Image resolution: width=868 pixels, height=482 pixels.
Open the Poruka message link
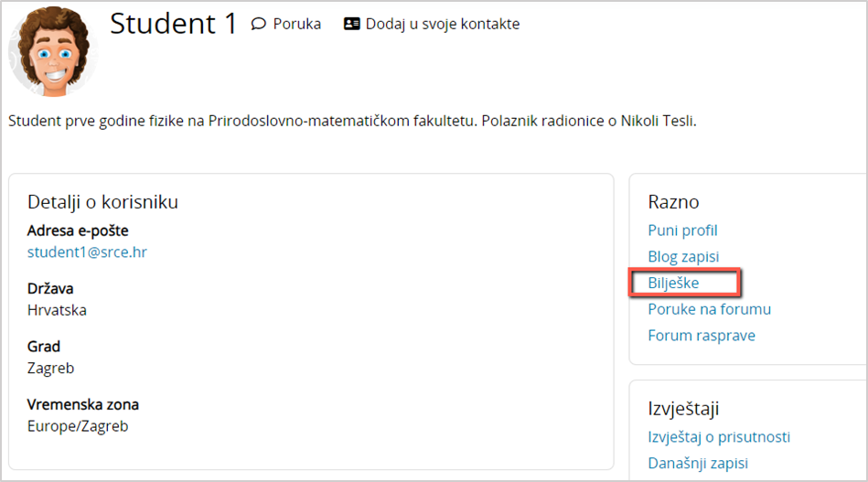point(296,24)
